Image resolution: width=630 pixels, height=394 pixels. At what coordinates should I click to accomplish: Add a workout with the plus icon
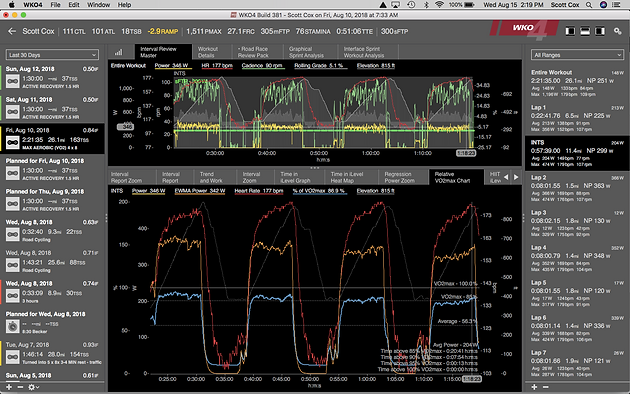pos(9,387)
